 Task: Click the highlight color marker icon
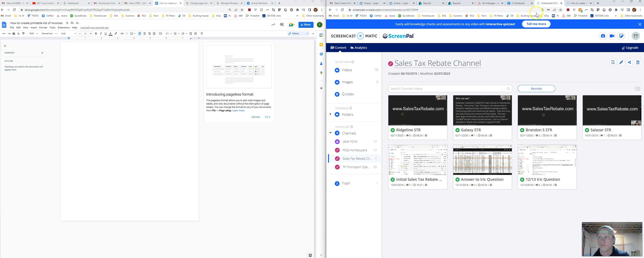(x=116, y=33)
